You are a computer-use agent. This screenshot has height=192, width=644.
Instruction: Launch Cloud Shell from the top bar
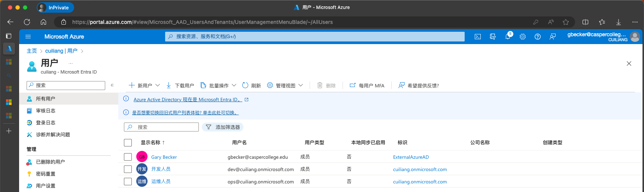click(478, 37)
